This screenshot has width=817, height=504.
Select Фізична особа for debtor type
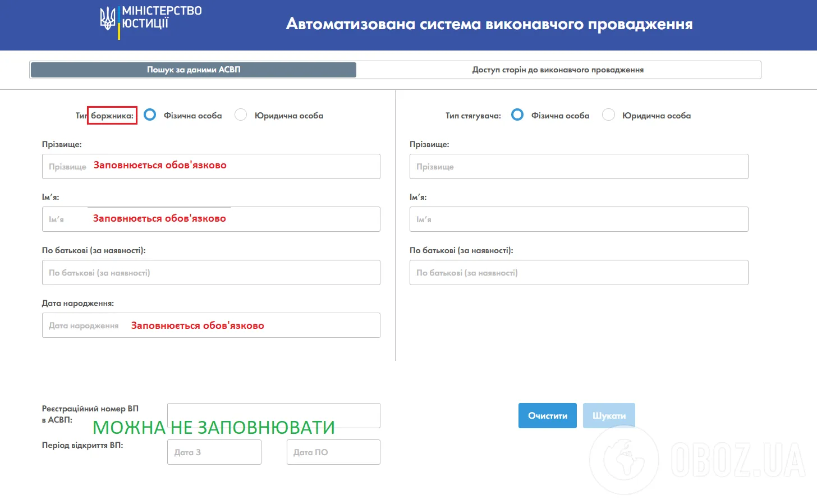coord(150,114)
